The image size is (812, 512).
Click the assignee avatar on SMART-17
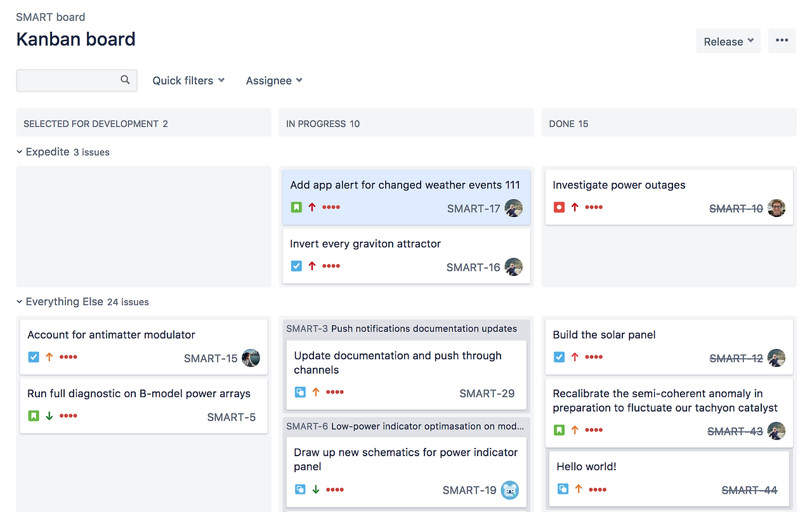coord(514,208)
